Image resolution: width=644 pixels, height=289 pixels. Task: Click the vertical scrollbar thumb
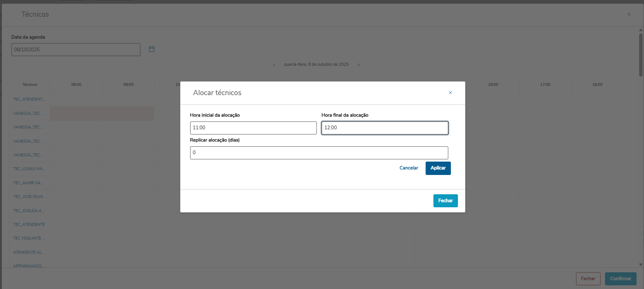[641, 55]
